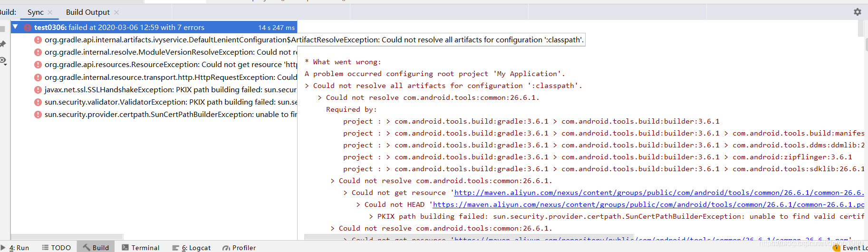Click error icon of ValidatorException row
Screen dimensions: 868x252
point(38,102)
